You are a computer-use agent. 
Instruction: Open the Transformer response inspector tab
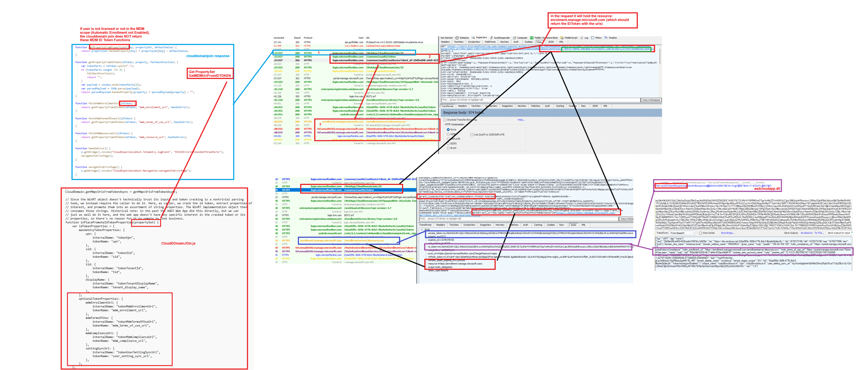(447, 106)
